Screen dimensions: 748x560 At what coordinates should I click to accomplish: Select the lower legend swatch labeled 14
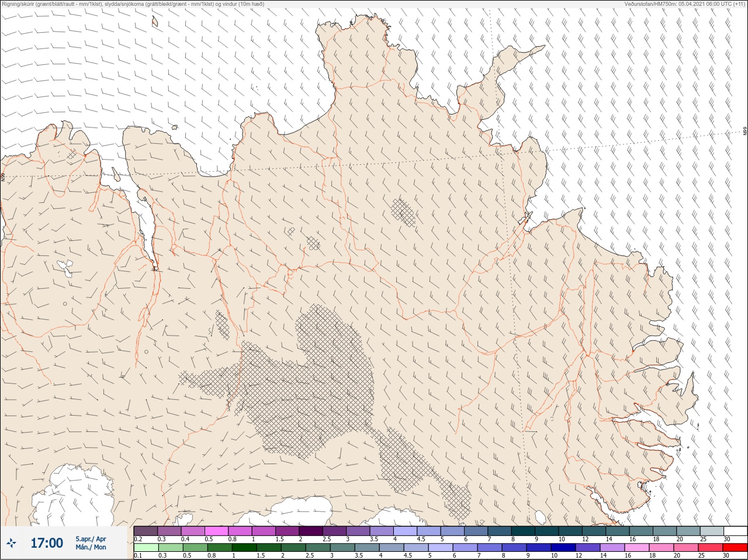pos(612,548)
